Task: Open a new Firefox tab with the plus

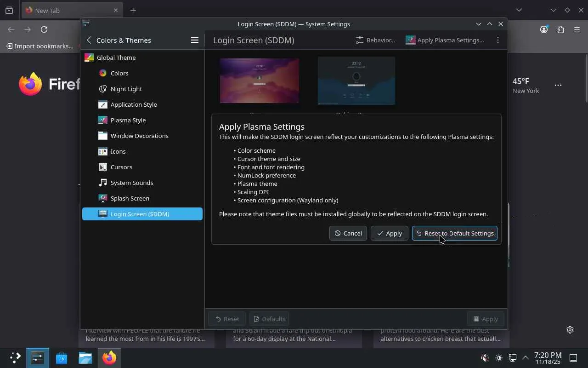Action: tap(133, 10)
